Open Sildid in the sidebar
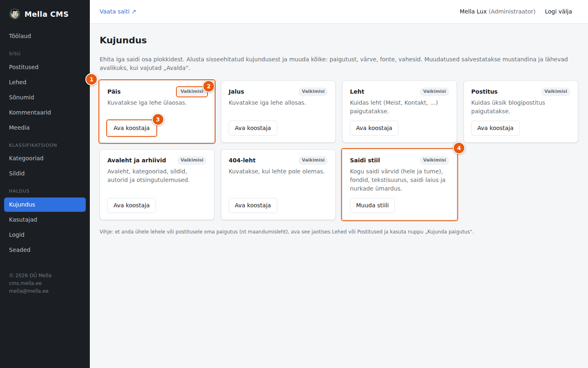The image size is (588, 368). [45, 173]
